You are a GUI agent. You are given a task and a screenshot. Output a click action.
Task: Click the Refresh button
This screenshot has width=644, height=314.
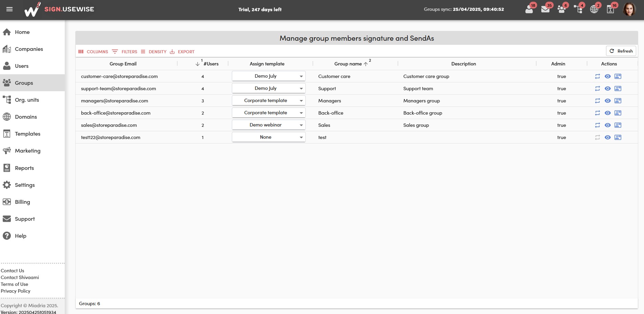point(621,51)
